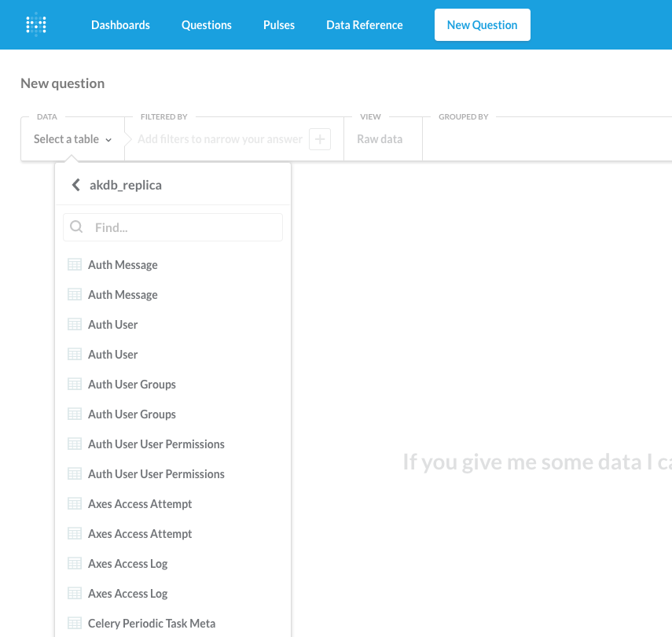The image size is (672, 637).
Task: Open the Pulses navigation item
Action: [278, 24]
